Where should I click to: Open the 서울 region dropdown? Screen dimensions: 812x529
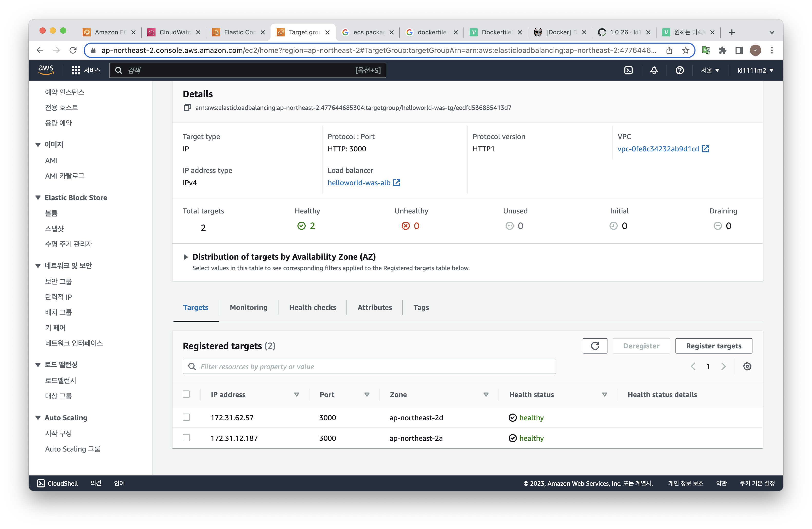(710, 70)
